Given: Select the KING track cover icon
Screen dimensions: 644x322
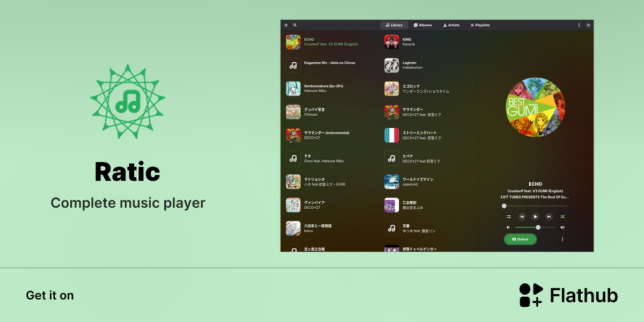Looking at the screenshot, I should click(392, 42).
